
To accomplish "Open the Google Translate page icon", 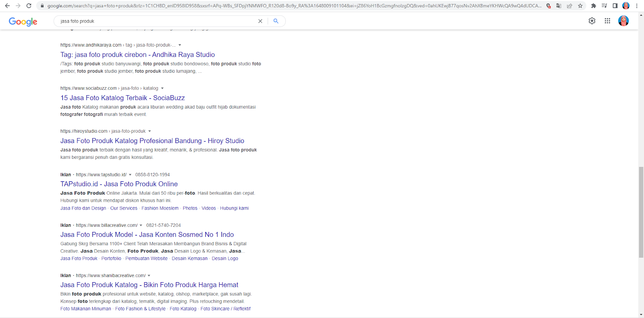I will [559, 6].
